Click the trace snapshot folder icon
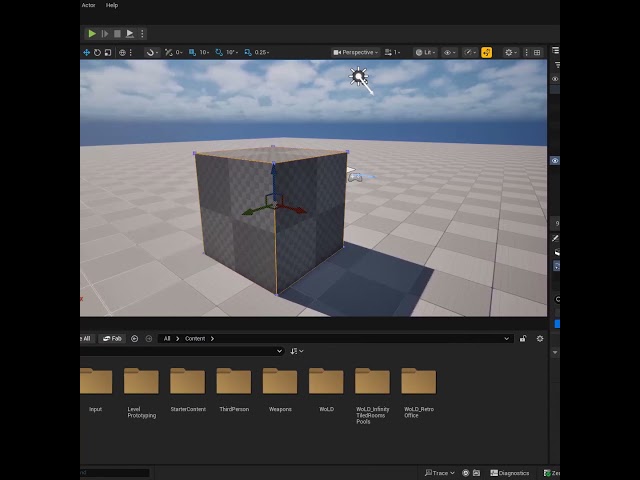 click(x=476, y=473)
